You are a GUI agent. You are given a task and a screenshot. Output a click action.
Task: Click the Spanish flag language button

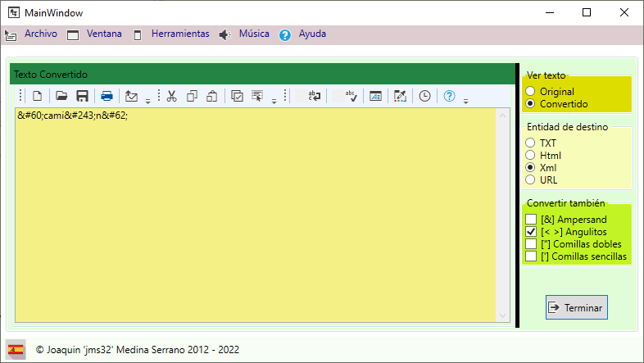16,349
